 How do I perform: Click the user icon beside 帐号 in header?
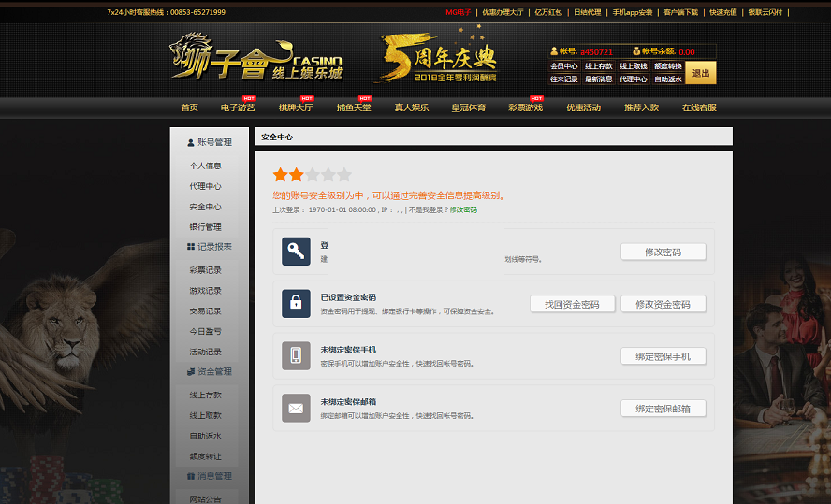pyautogui.click(x=552, y=51)
